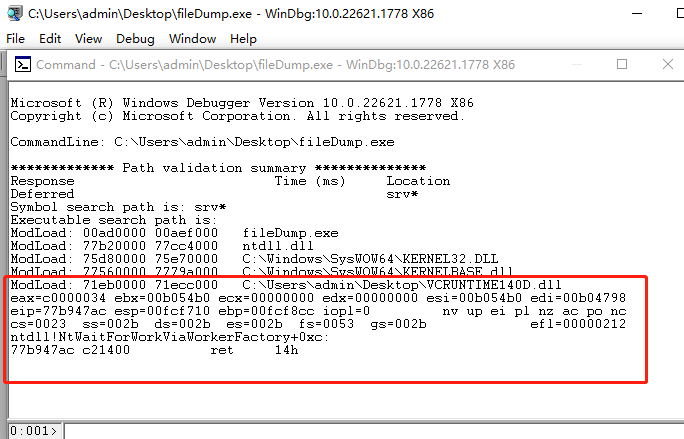Click the Command window title text

pyautogui.click(x=275, y=65)
